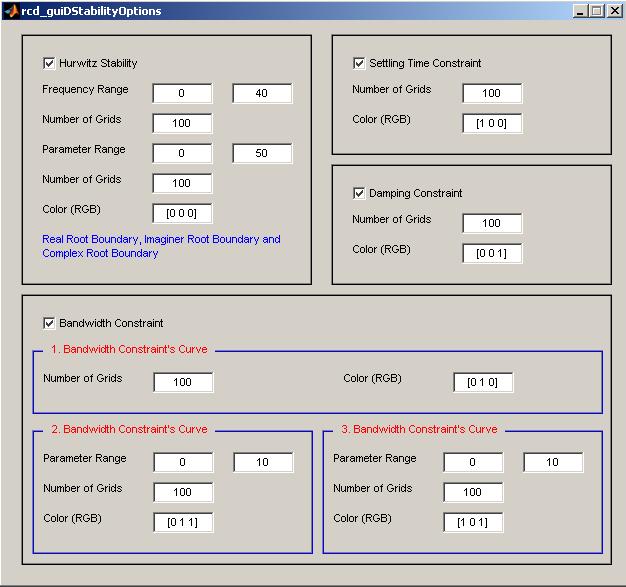
Task: Click third Bandwidth curve Parameter Range minimum
Action: [473, 462]
